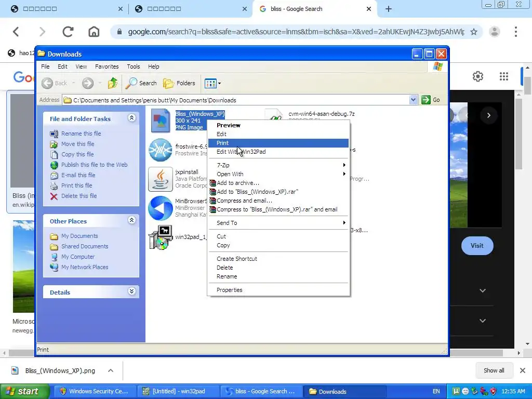
Task: Bookmark this page with the star icon
Action: pyautogui.click(x=474, y=32)
